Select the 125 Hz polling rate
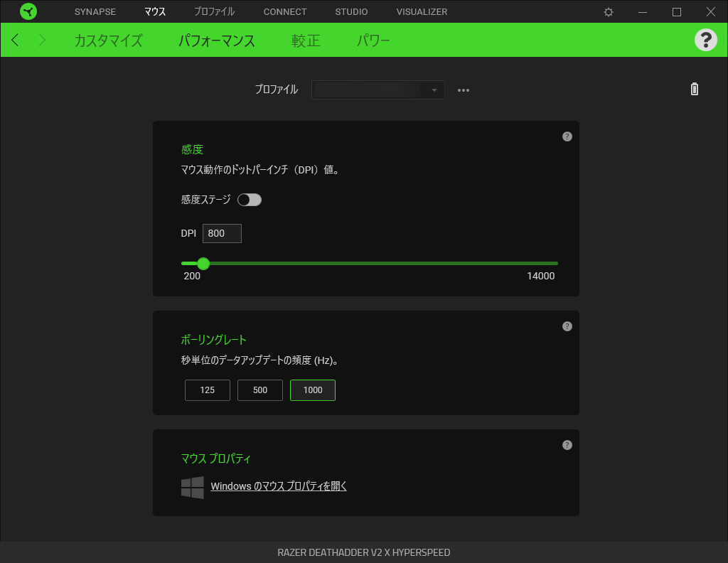Screen dimensions: 728x563 208,390
